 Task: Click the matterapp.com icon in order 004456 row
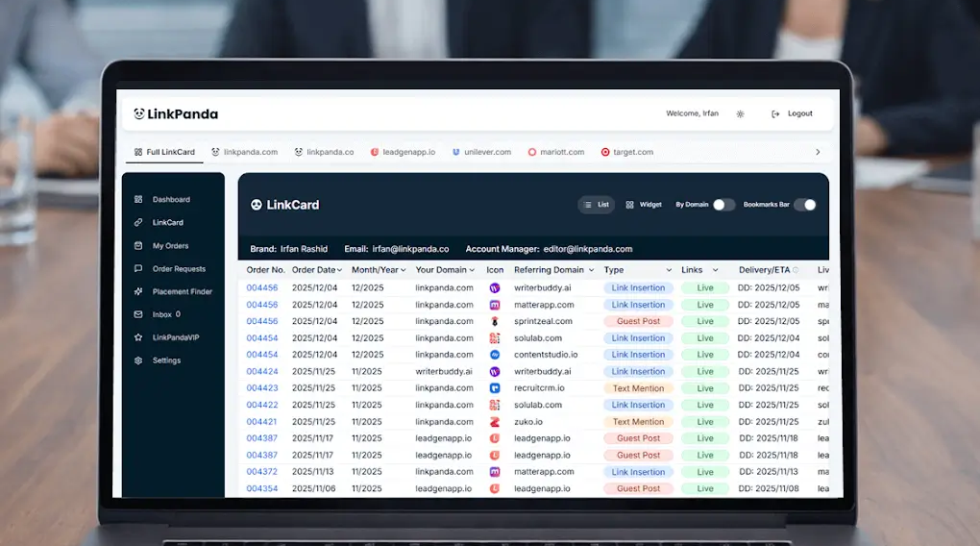(x=495, y=305)
